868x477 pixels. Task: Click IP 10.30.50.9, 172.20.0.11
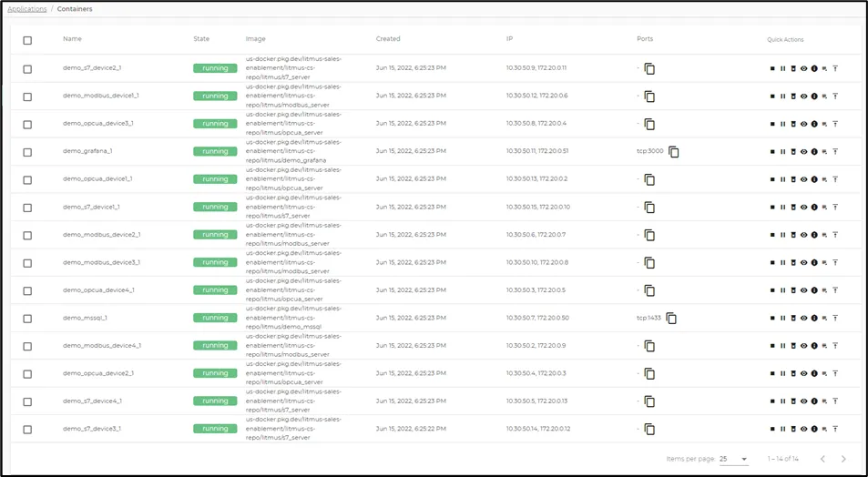[x=536, y=68]
